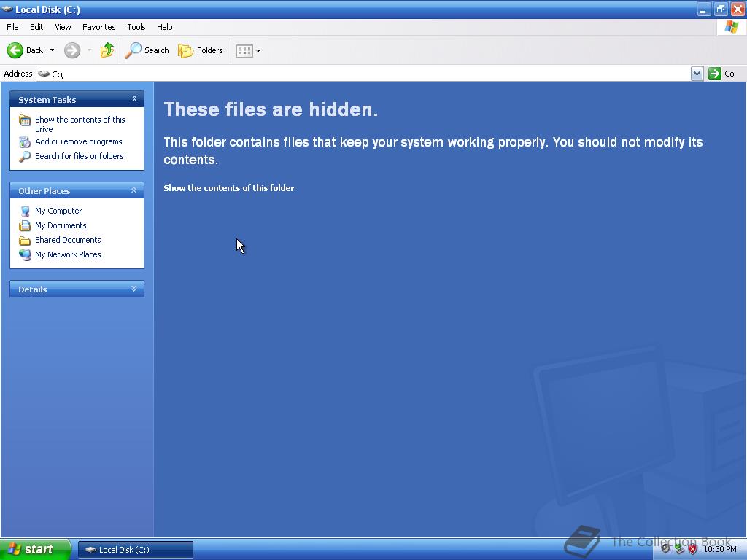
Task: Open My Documents from Other Places
Action: 61,225
